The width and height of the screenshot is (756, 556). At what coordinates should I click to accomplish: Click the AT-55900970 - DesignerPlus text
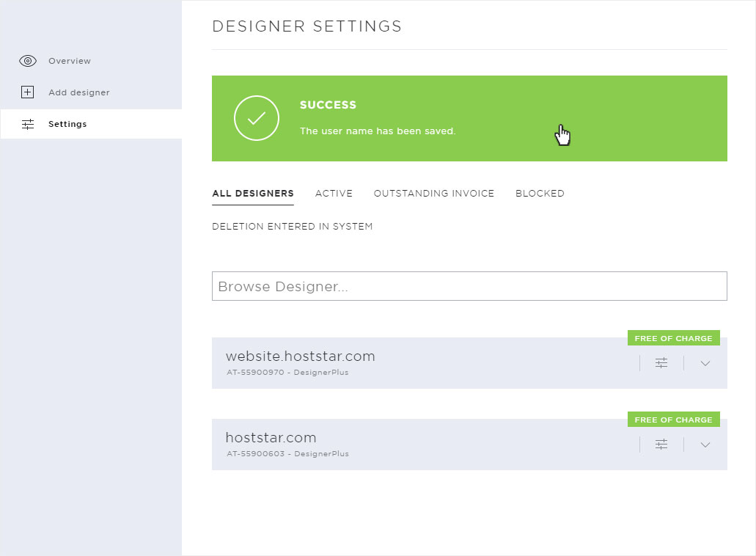[x=287, y=373]
